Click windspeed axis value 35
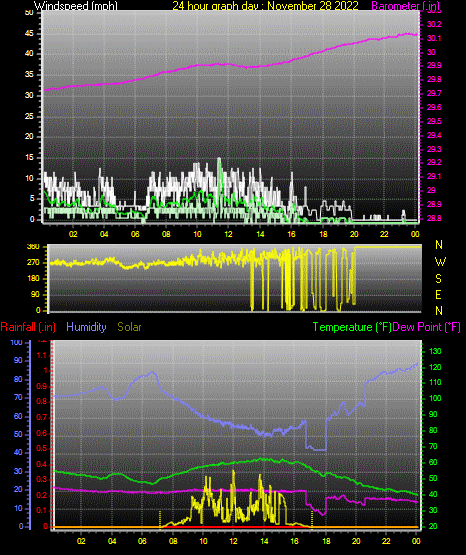Viewport: 466px width, 555px height. tap(29, 75)
